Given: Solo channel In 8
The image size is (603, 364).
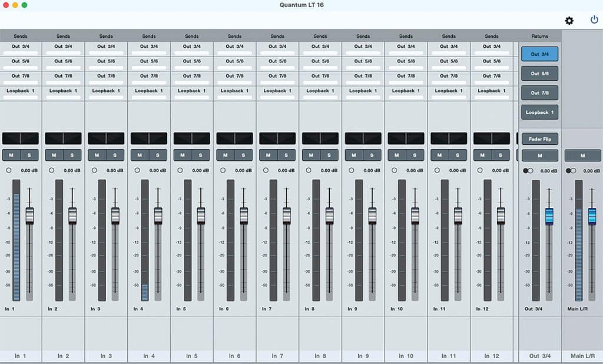Looking at the screenshot, I should 329,155.
